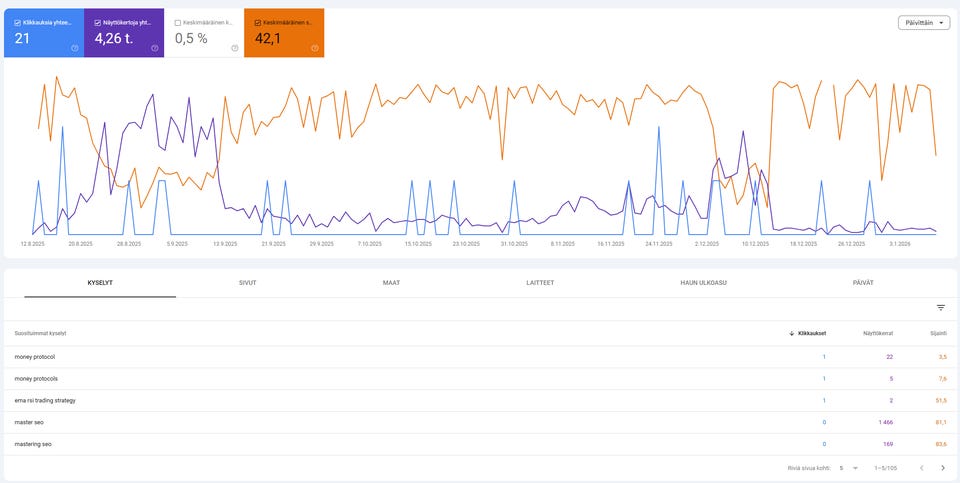Open the Päivittäin dropdown
The image size is (960, 483).
pos(924,23)
